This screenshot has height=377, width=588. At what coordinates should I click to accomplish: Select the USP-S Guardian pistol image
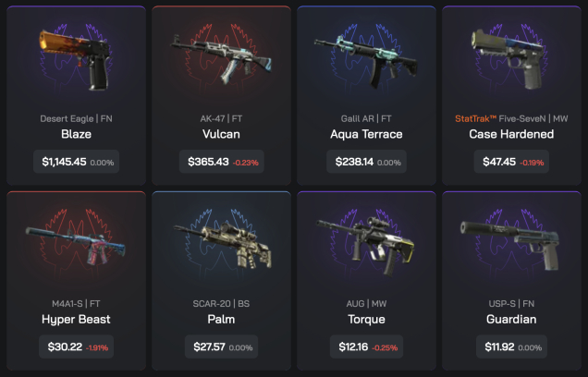[510, 245]
